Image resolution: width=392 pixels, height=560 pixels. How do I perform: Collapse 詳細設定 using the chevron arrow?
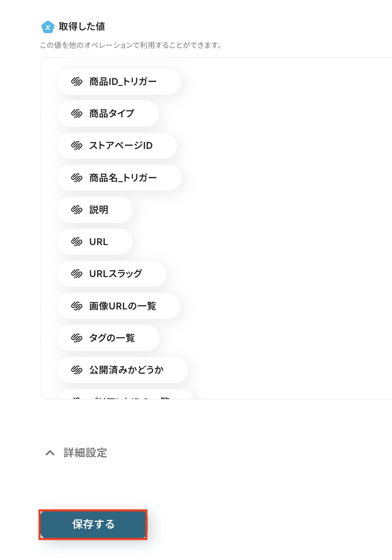pos(50,453)
